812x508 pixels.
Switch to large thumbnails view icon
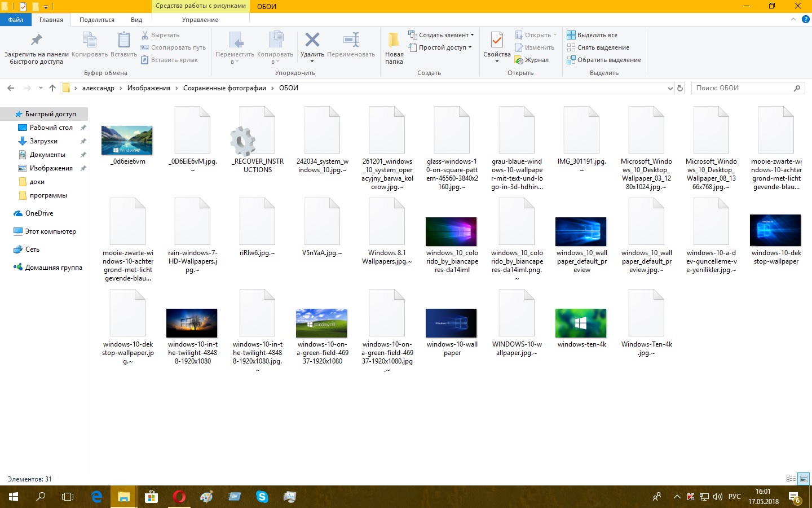coord(804,479)
